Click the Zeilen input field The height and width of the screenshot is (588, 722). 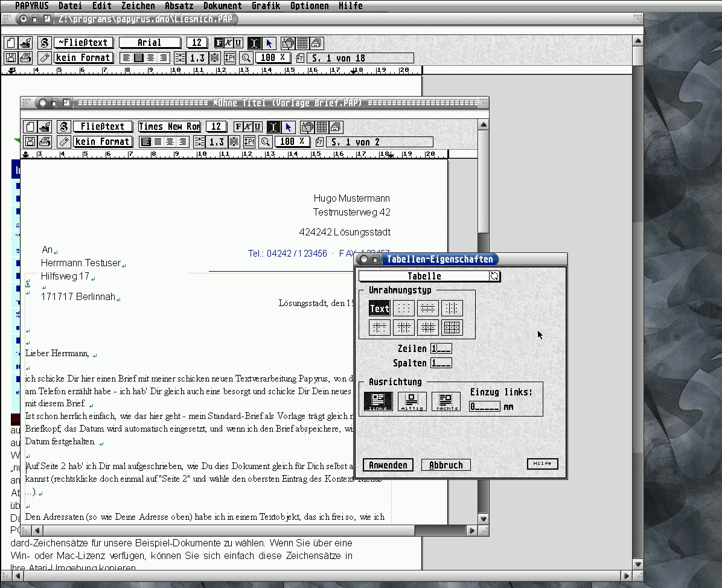441,349
